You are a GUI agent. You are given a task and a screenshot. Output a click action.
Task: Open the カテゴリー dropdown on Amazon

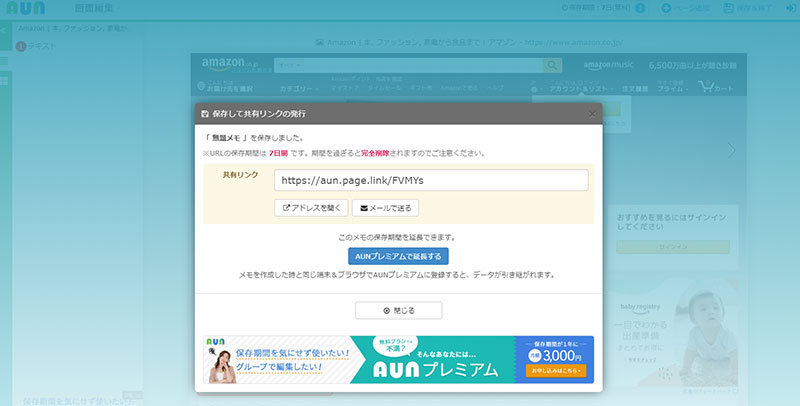coord(297,88)
